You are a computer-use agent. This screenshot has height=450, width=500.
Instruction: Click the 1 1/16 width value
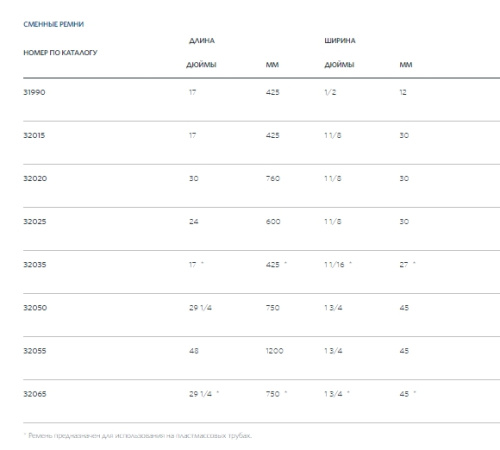click(x=334, y=265)
